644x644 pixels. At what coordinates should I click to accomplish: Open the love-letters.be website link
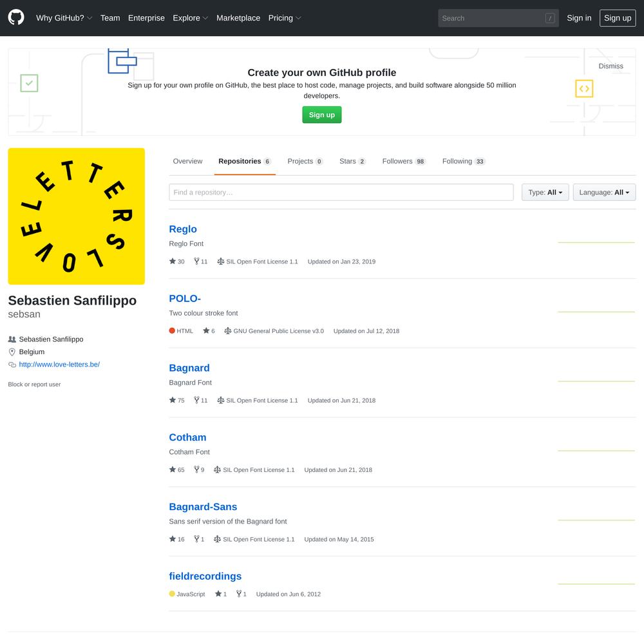(59, 365)
